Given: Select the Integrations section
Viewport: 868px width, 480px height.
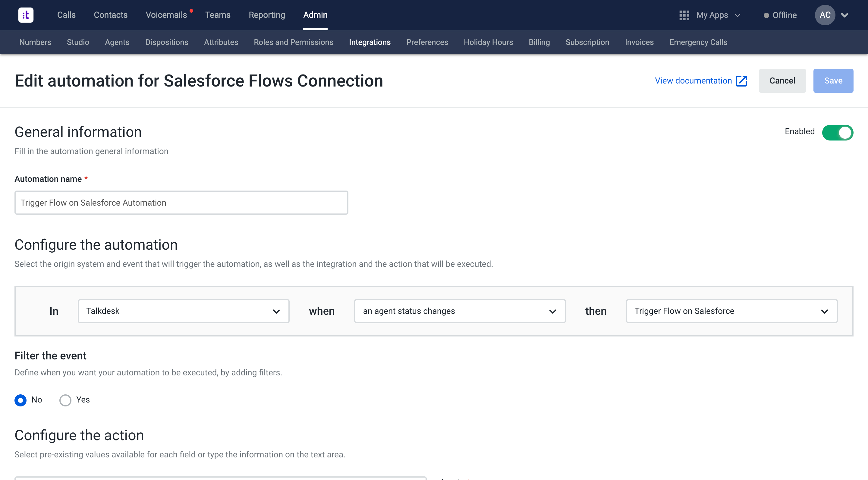Looking at the screenshot, I should 370,42.
